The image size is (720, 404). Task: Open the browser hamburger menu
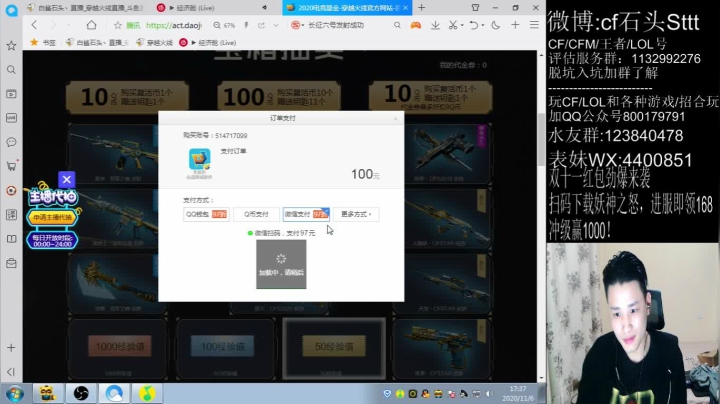point(534,25)
